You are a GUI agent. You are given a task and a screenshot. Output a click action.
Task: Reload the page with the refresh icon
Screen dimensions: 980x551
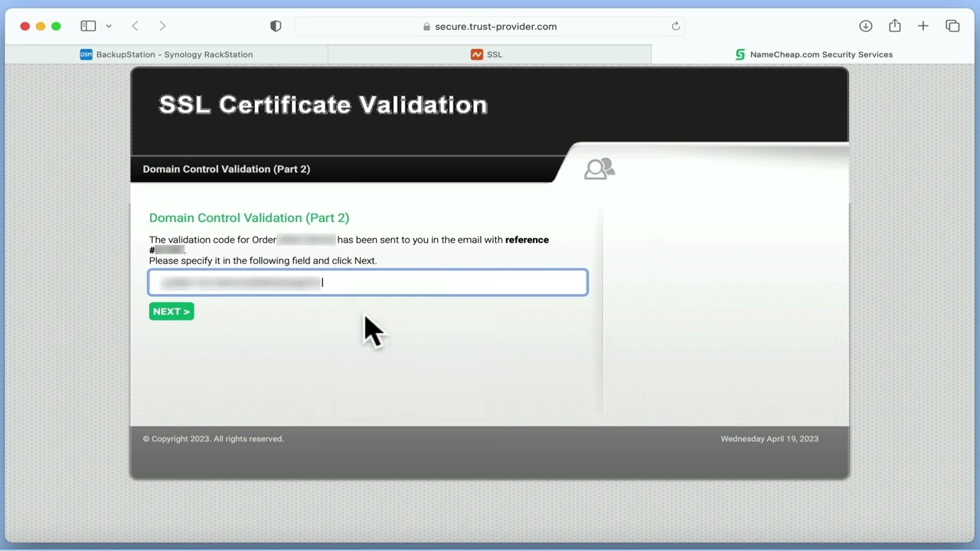coord(675,26)
